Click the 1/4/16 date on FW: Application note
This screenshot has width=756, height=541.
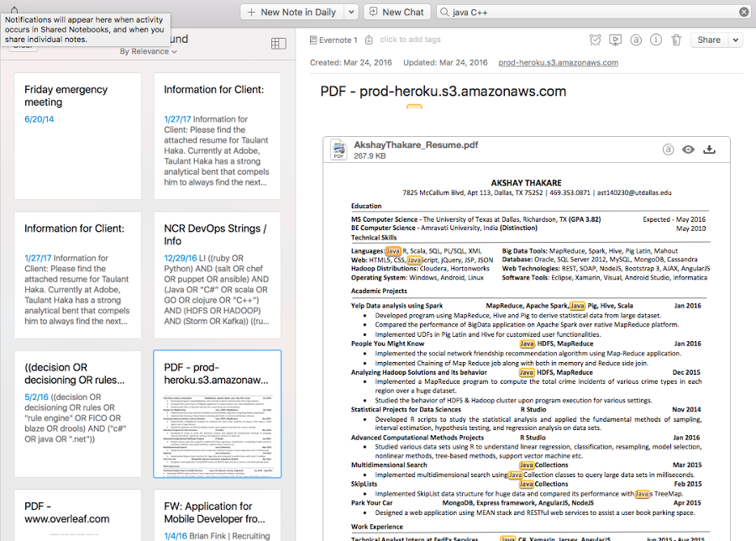point(176,536)
